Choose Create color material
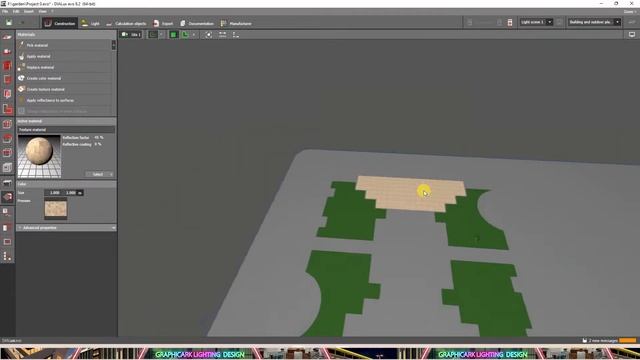 click(x=65, y=78)
